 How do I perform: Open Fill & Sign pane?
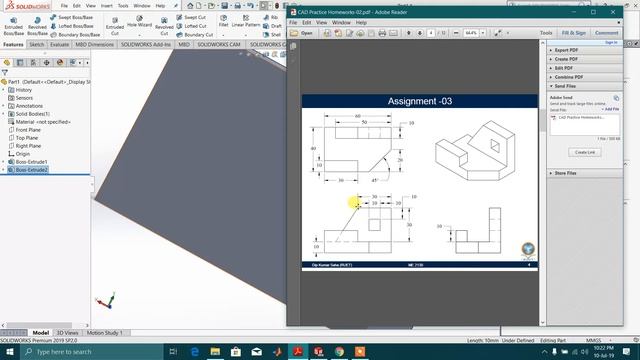click(573, 33)
